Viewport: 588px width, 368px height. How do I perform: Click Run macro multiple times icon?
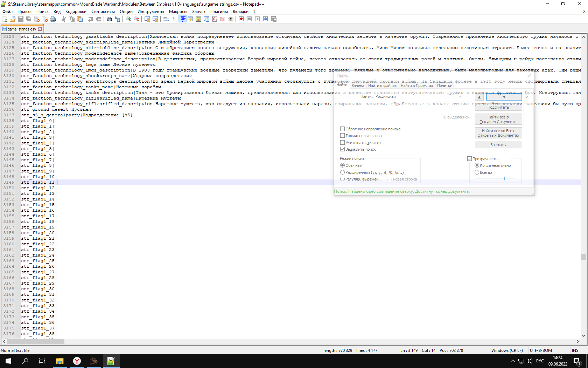pyautogui.click(x=266, y=19)
